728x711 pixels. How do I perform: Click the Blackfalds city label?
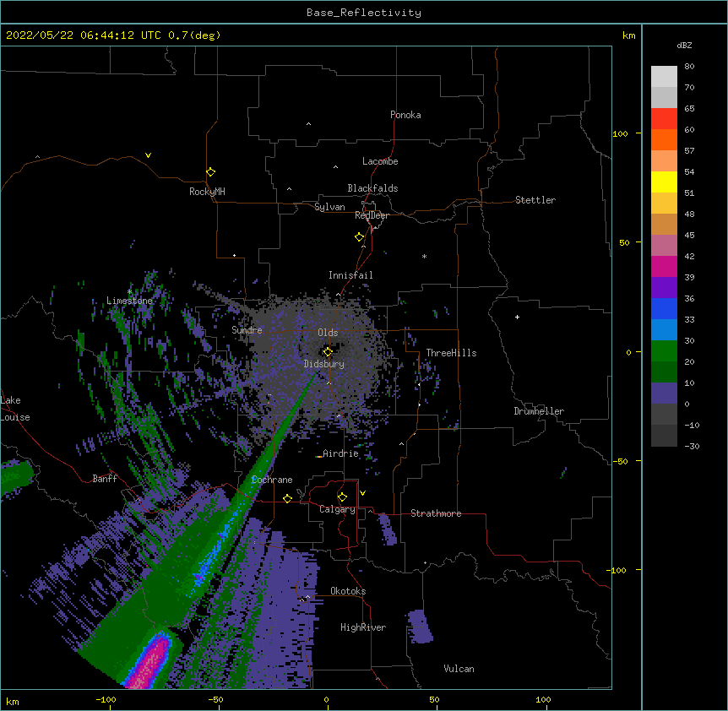pos(372,188)
